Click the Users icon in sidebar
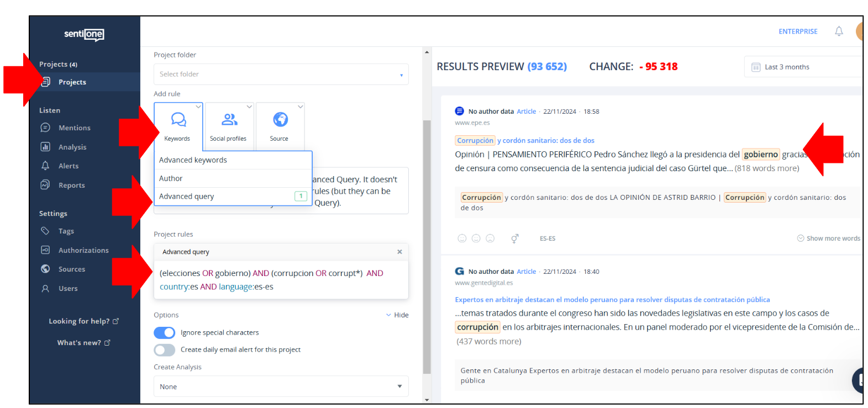 pyautogui.click(x=45, y=288)
